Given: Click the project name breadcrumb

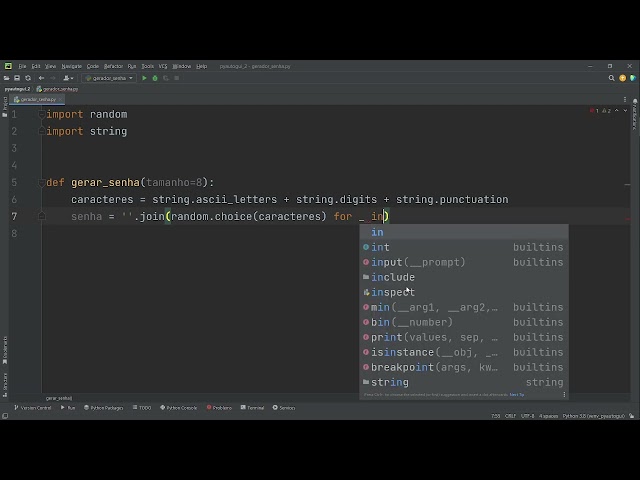Looking at the screenshot, I should point(17,89).
